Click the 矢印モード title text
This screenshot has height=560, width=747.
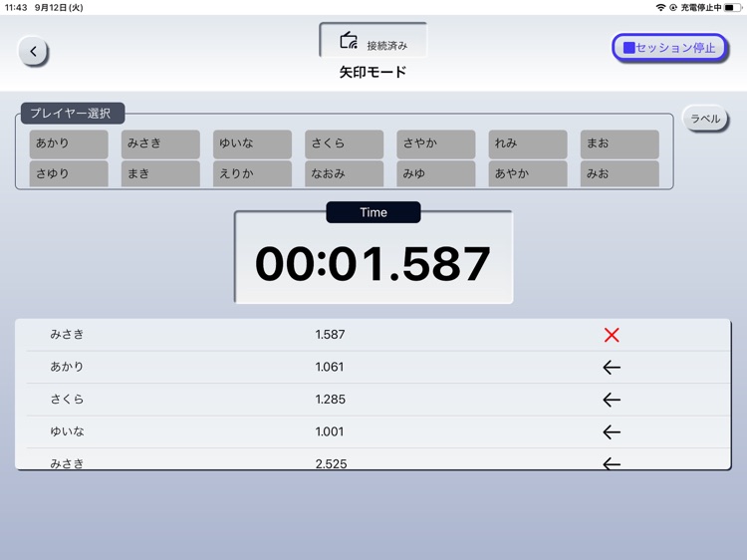tap(373, 72)
